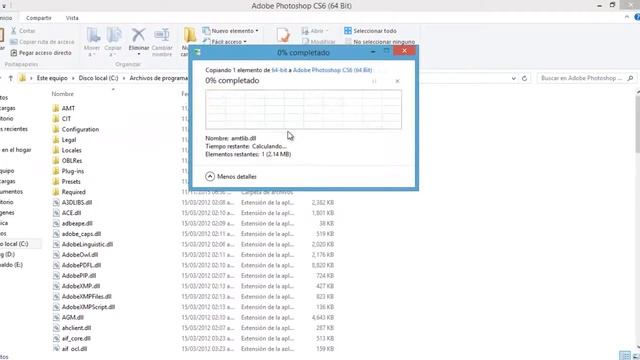Select the AdobeXMPFiles.dll file
640x360 pixels.
point(82,297)
